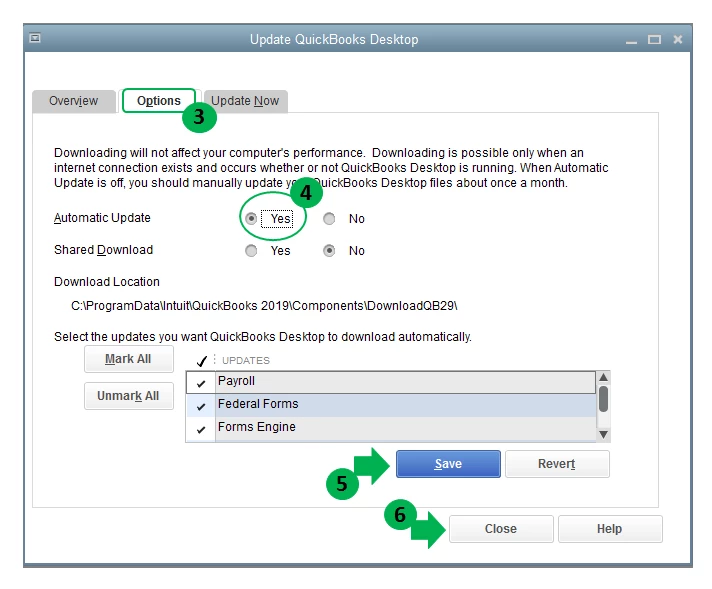Revert the option changes
The height and width of the screenshot is (589, 712).
[557, 464]
